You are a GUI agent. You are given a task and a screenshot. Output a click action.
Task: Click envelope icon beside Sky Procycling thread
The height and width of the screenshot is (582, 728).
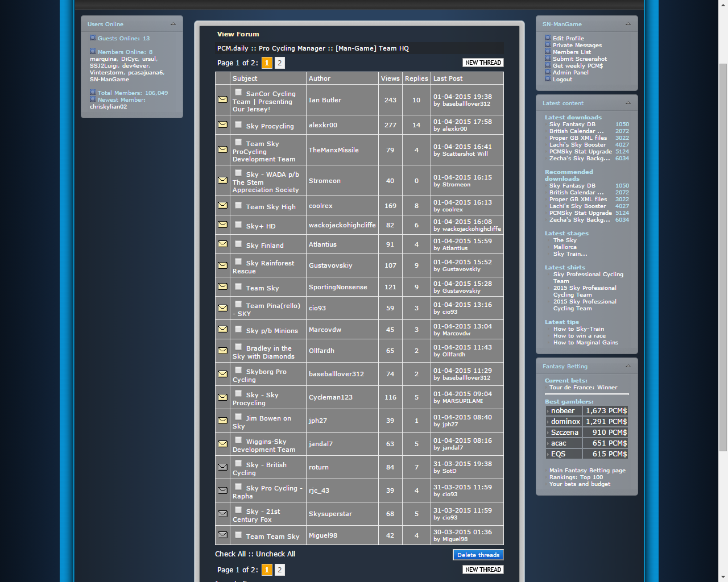coord(222,125)
